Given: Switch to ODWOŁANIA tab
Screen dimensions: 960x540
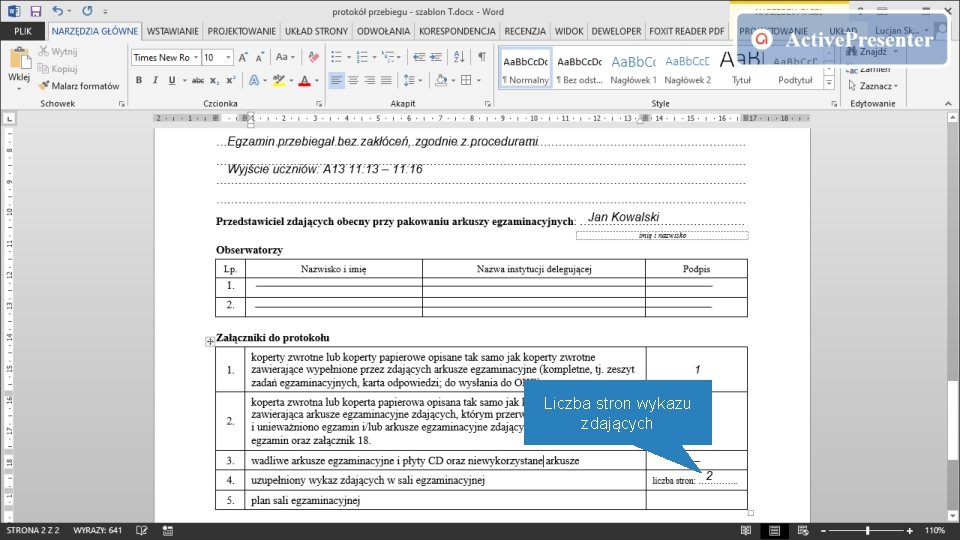Looking at the screenshot, I should pos(383,31).
